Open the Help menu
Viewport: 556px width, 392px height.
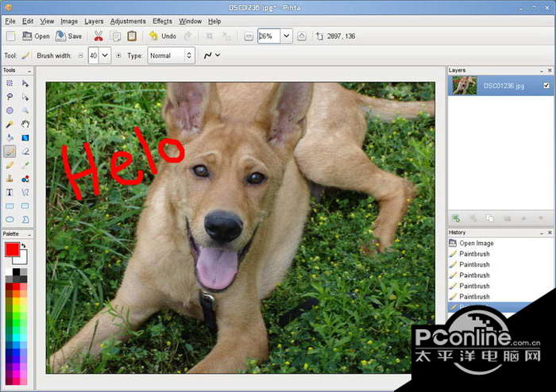214,21
